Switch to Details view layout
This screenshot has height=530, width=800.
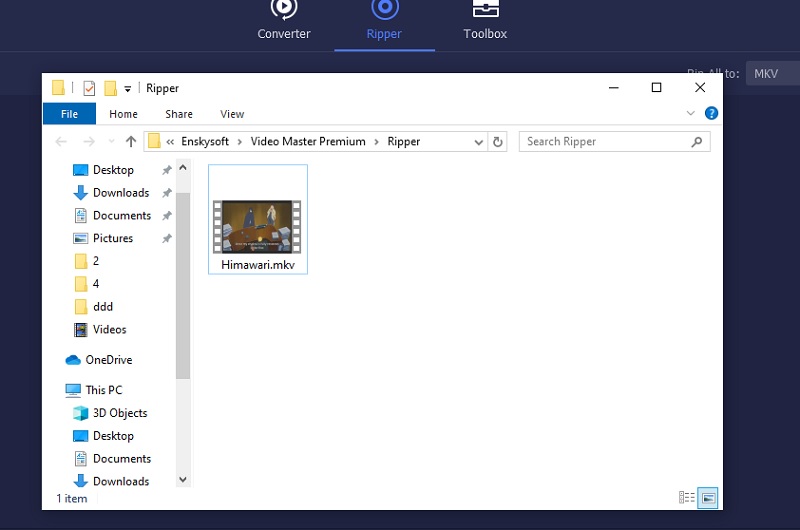pyautogui.click(x=686, y=497)
